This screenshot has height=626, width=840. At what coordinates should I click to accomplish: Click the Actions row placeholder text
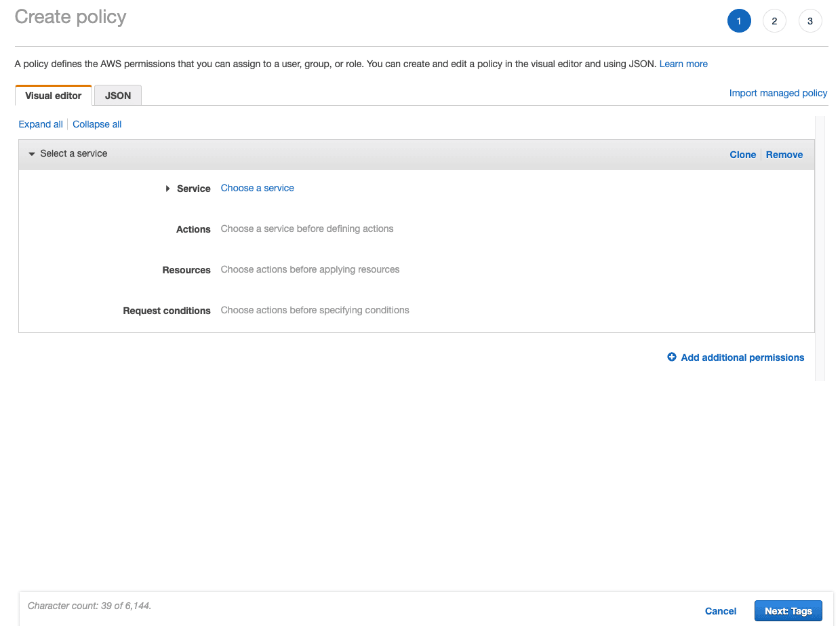[x=306, y=229]
